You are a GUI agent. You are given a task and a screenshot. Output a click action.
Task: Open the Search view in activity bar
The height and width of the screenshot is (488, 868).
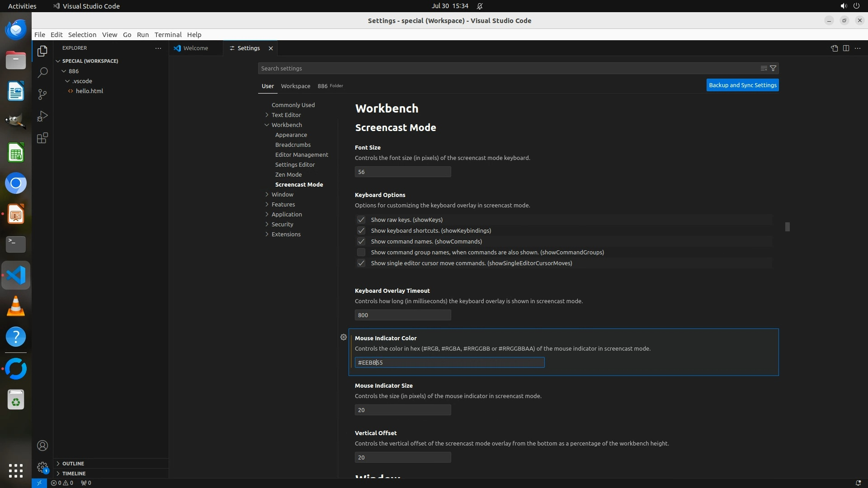(42, 72)
